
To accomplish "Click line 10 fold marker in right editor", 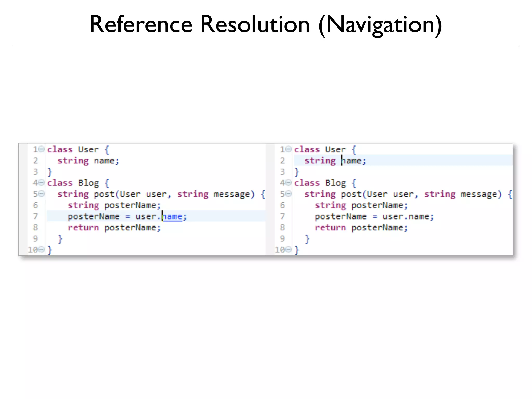I will 289,250.
